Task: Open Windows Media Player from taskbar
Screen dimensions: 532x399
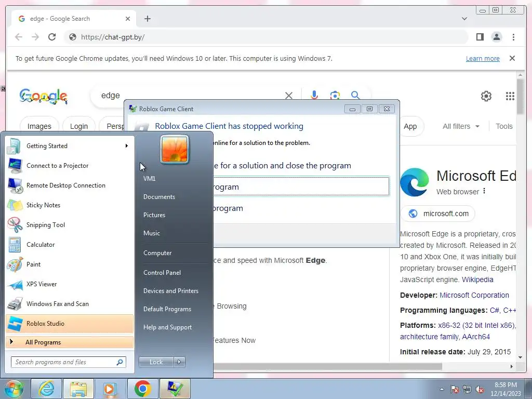Action: tap(110, 389)
